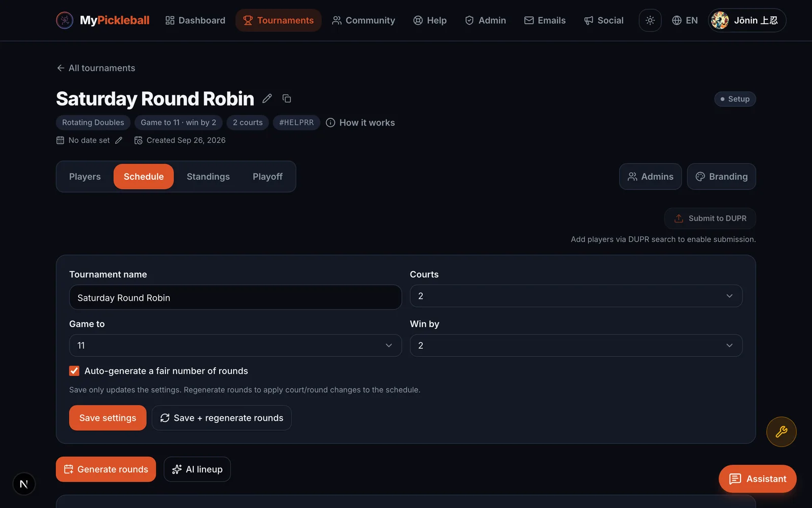Click the Save settings button
Screen dimensions: 812x508
[x=108, y=418]
